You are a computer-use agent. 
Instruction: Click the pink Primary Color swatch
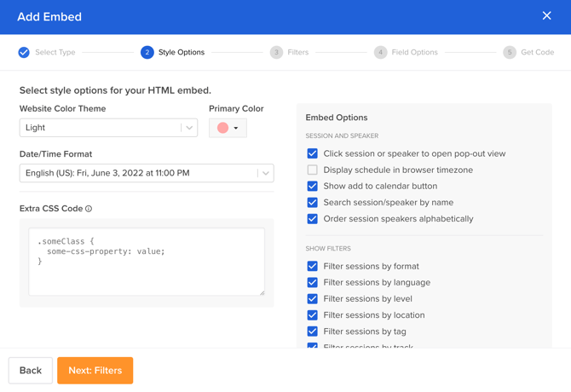[222, 128]
